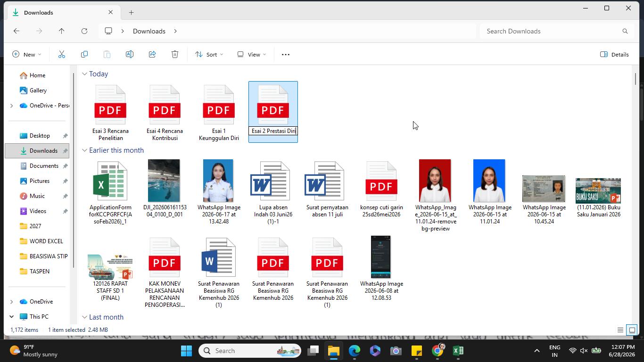Open the New item dropdown
Screen dimensions: 644x362
(x=26, y=54)
